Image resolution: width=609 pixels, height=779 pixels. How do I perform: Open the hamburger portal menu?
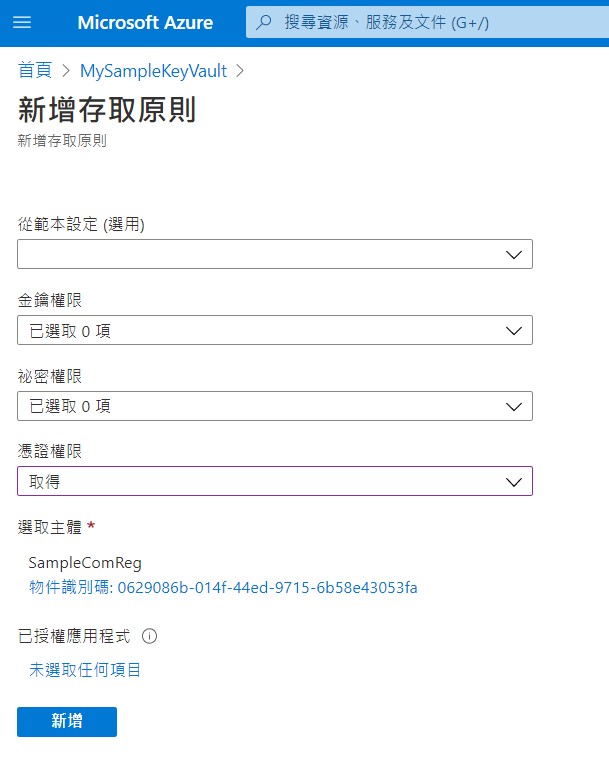pyautogui.click(x=22, y=22)
